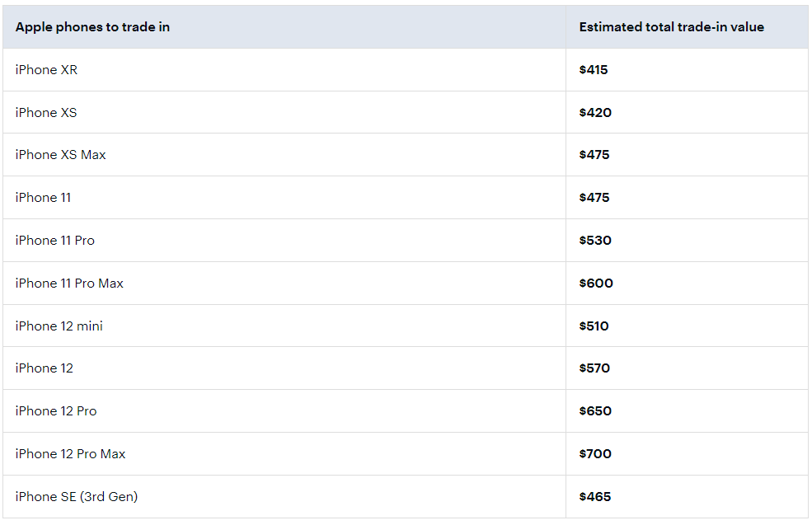Select the iPhone 11 Pro Max entry

69,284
